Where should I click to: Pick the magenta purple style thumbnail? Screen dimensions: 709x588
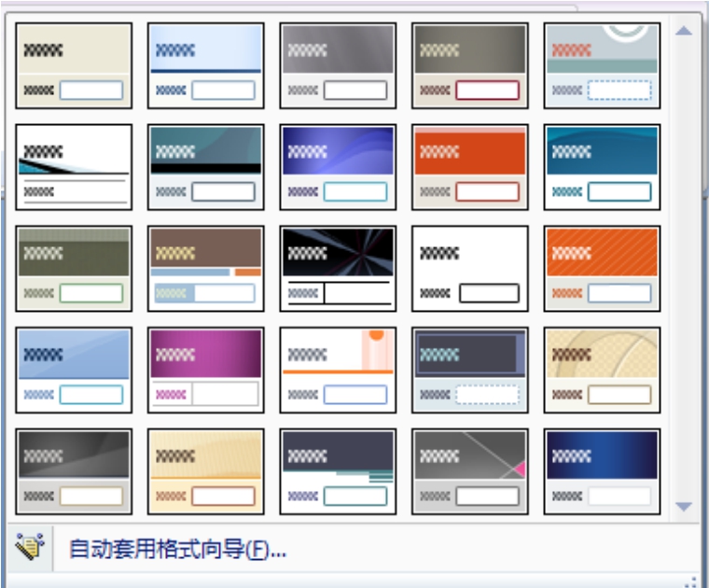206,370
